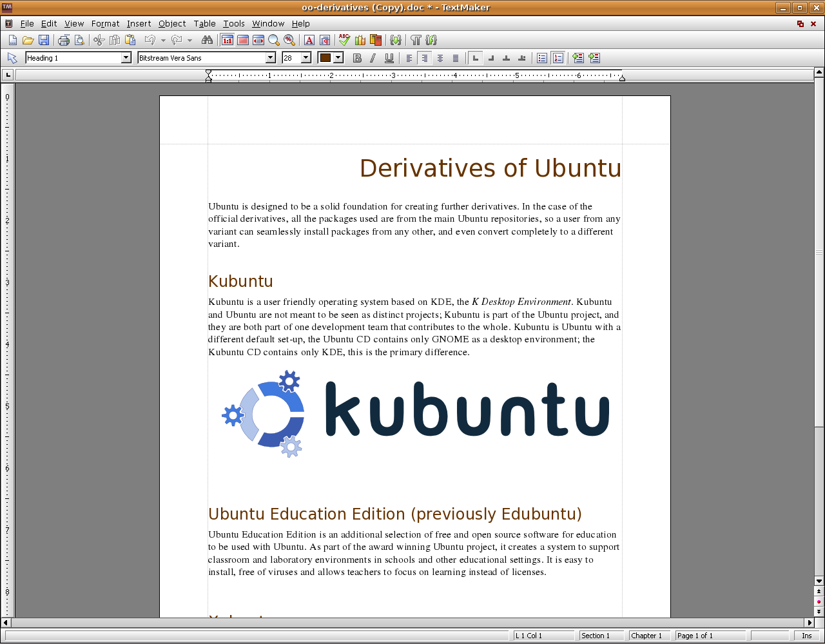Select the Kubuntu logo image
The height and width of the screenshot is (644, 825).
point(415,414)
